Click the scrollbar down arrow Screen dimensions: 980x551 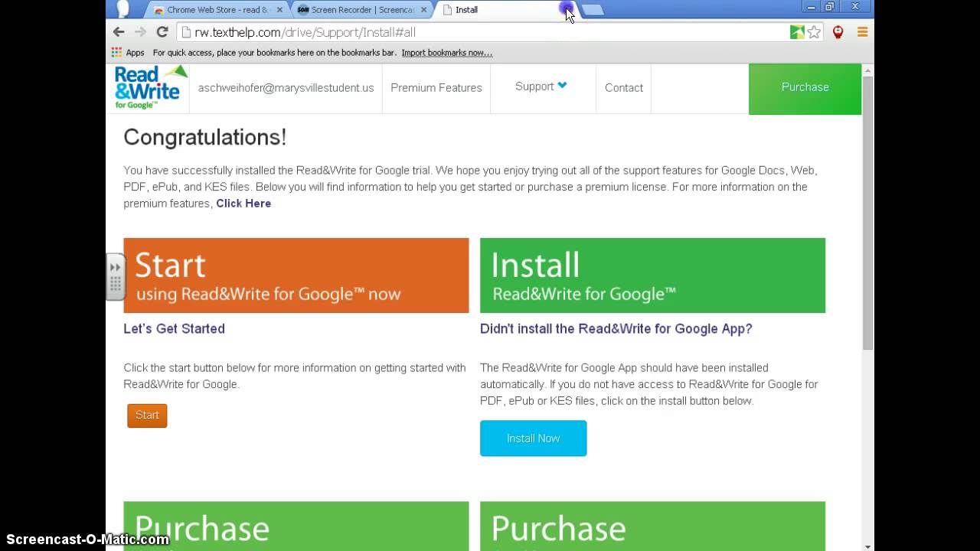click(867, 546)
